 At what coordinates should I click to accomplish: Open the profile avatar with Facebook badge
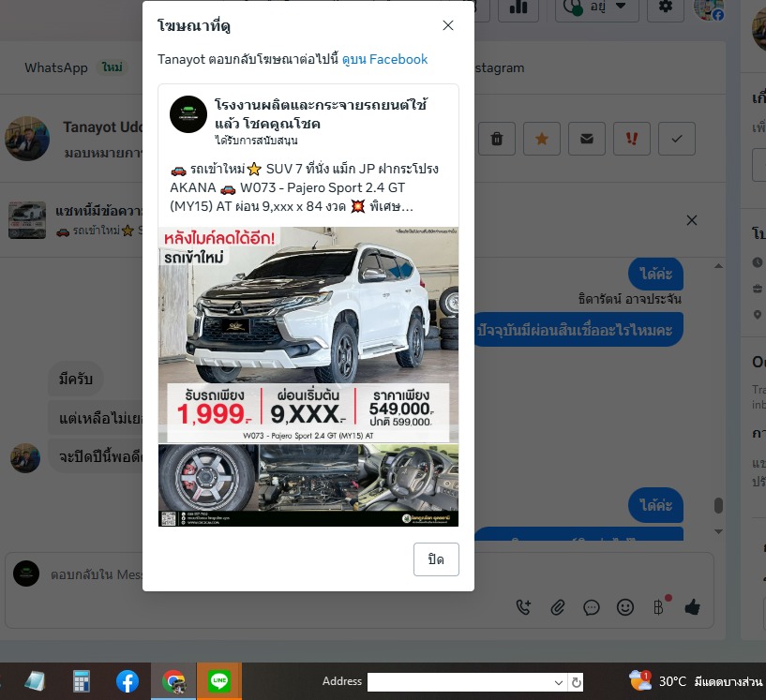pyautogui.click(x=709, y=8)
